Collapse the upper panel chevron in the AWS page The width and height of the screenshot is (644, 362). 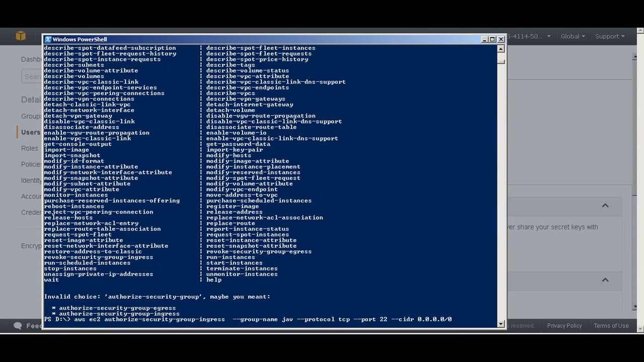[x=605, y=206]
